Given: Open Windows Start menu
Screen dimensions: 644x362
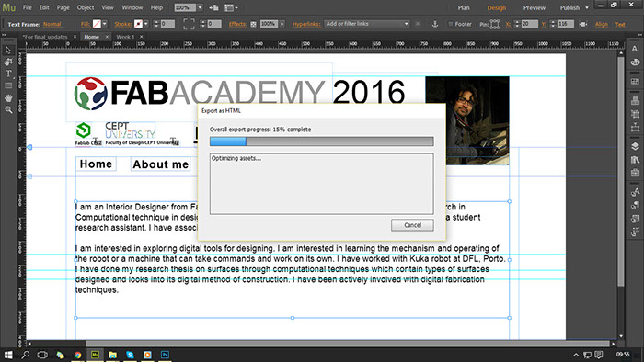Looking at the screenshot, I should 8,355.
